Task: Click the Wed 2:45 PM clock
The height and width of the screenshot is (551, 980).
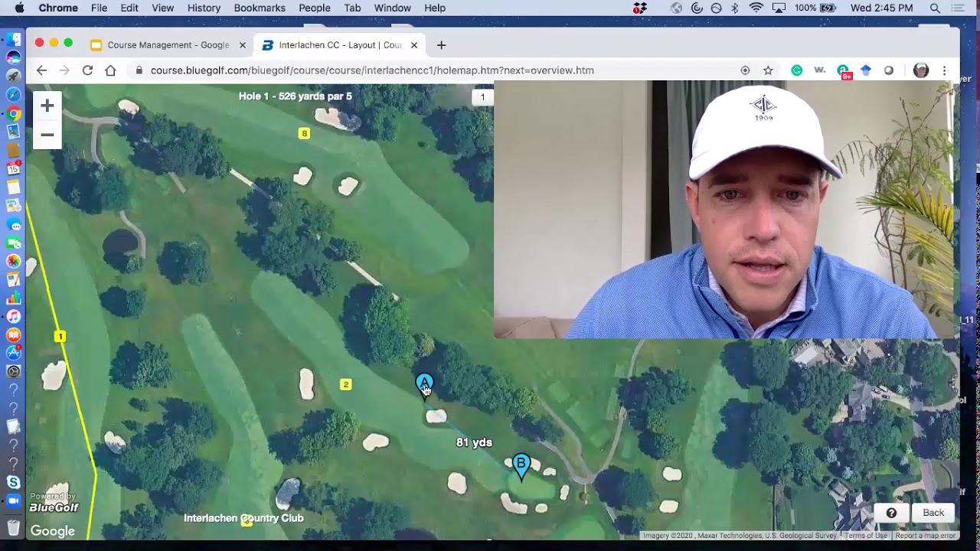Action: click(881, 8)
